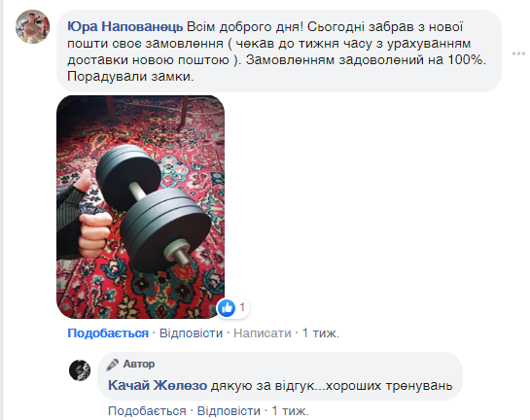Open the Качай Железо page link
530x420 pixels.
[x=158, y=385]
